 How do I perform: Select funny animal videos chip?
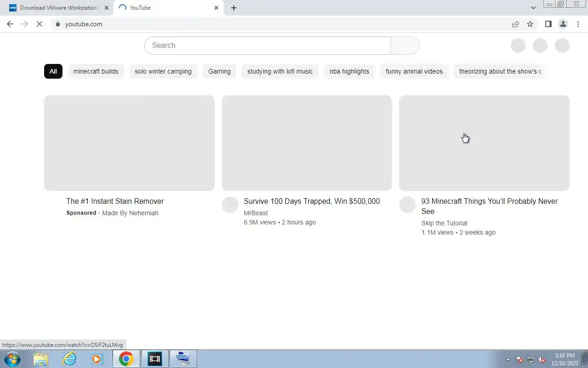point(414,71)
